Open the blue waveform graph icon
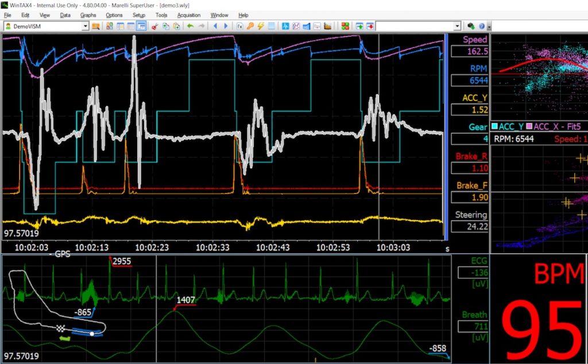The width and height of the screenshot is (588, 364). 285,26
